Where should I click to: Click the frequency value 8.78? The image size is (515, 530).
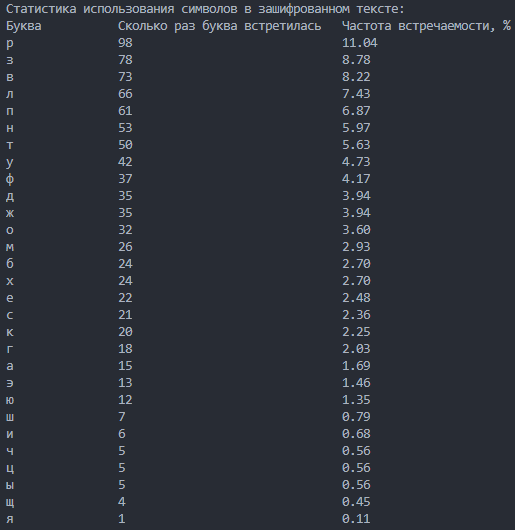pyautogui.click(x=356, y=60)
